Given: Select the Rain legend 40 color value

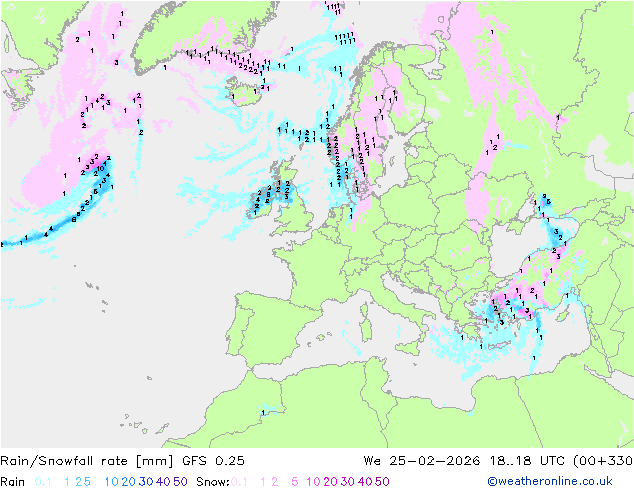Looking at the screenshot, I should point(163,482).
